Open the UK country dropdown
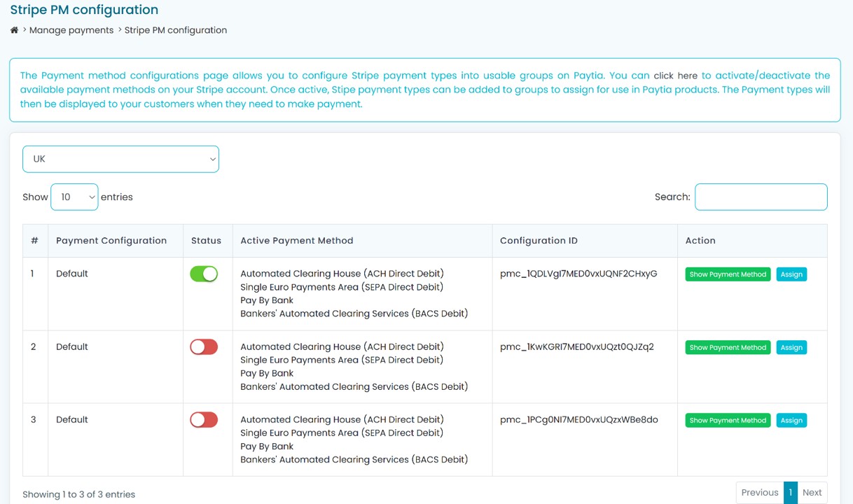Viewport: 853px width, 504px height. coord(120,159)
